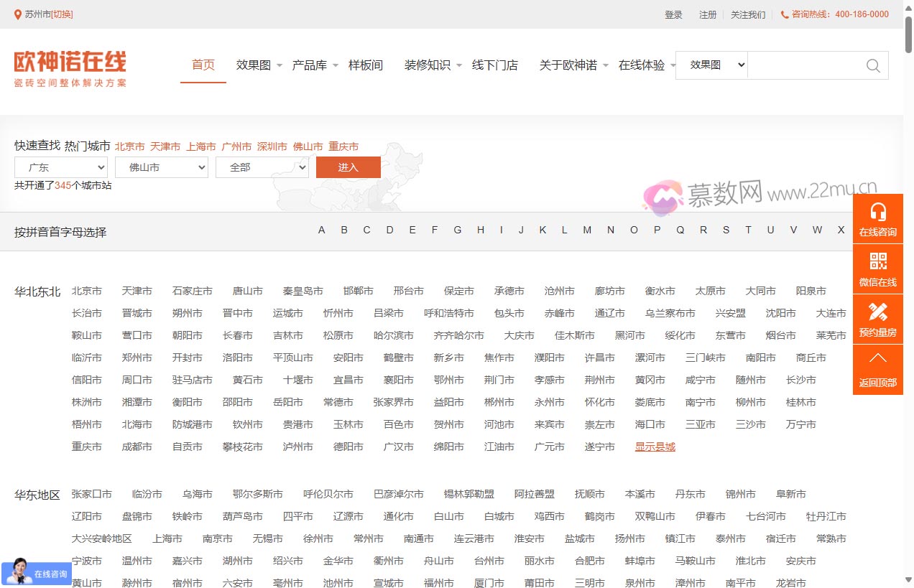
Task: Click the 显示县城 link
Action: click(655, 447)
